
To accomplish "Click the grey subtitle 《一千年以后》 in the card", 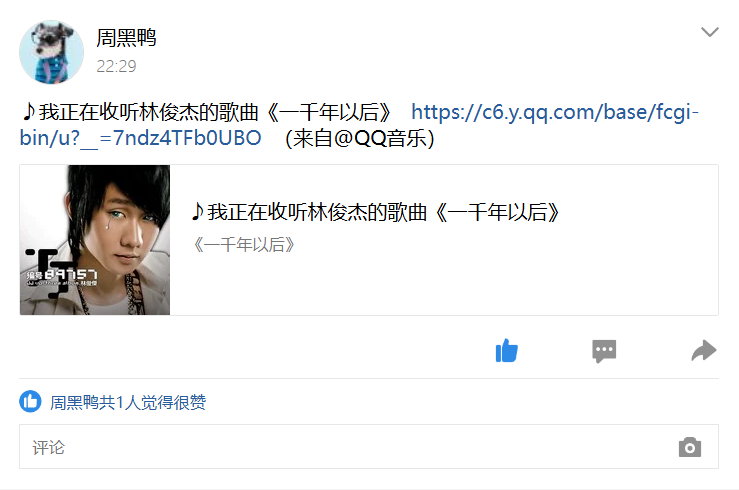I will coord(244,245).
